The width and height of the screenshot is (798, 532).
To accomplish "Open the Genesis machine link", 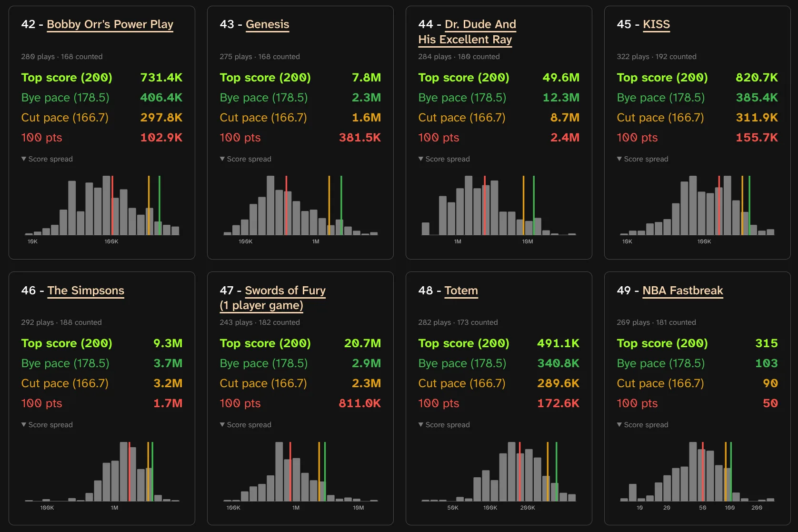I will point(268,24).
